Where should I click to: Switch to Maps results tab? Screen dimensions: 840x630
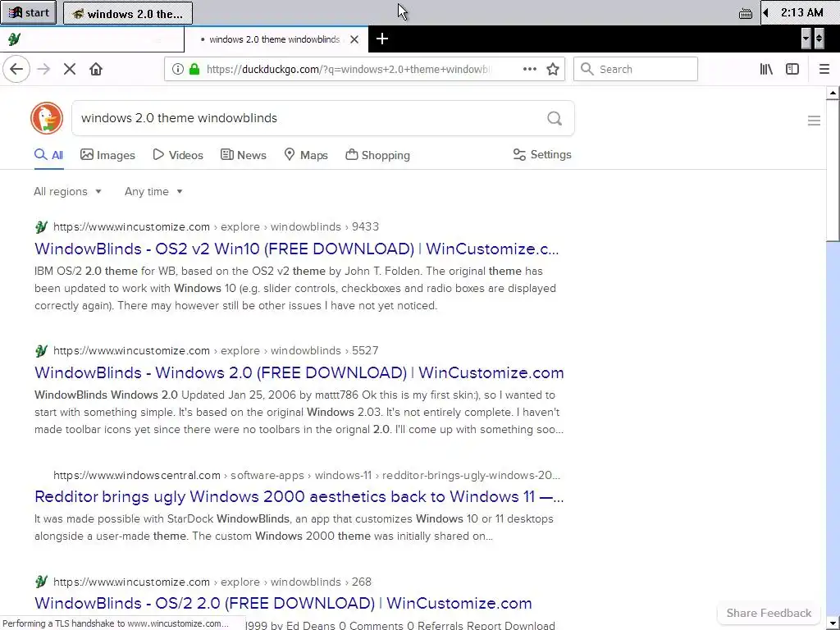[x=306, y=155]
